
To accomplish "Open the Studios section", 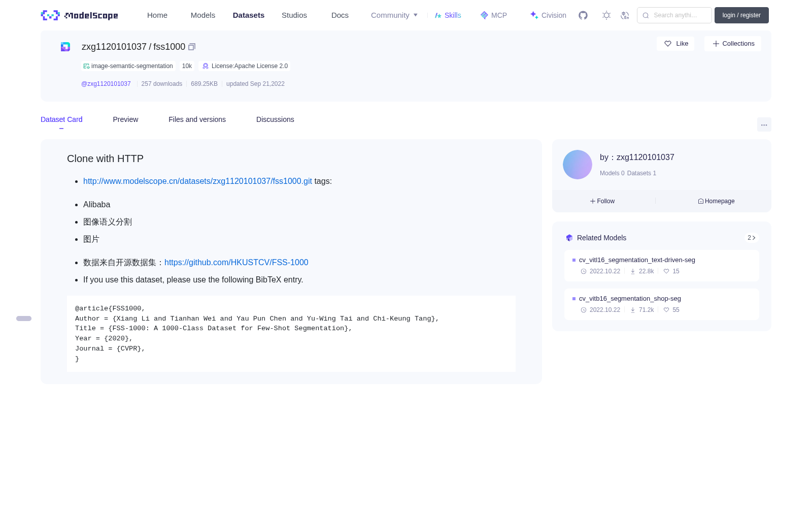I will pyautogui.click(x=294, y=15).
